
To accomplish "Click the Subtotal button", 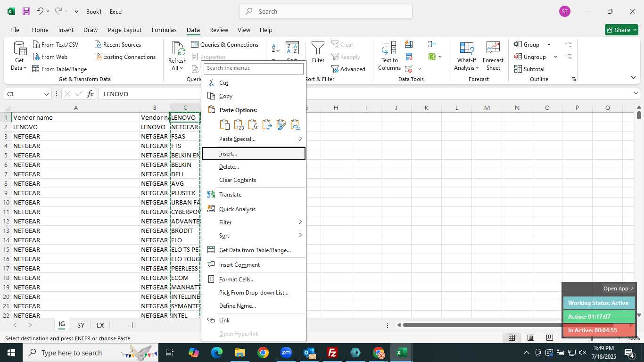I will click(x=529, y=69).
